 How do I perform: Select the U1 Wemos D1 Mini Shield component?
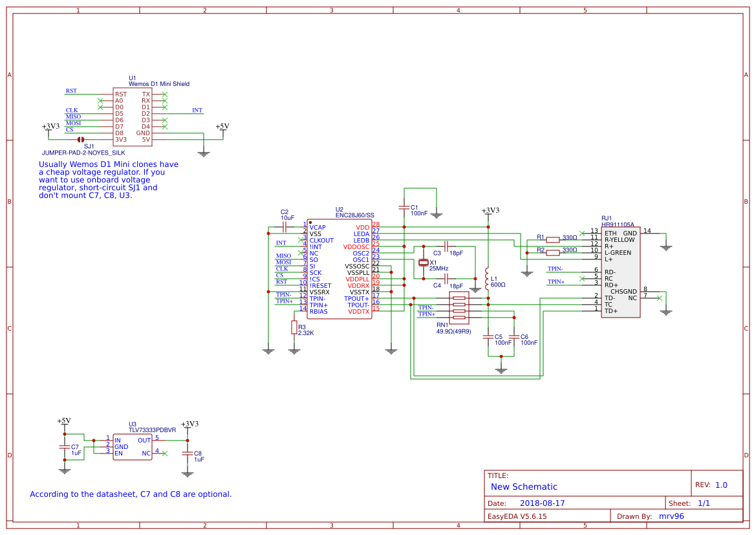pos(132,116)
